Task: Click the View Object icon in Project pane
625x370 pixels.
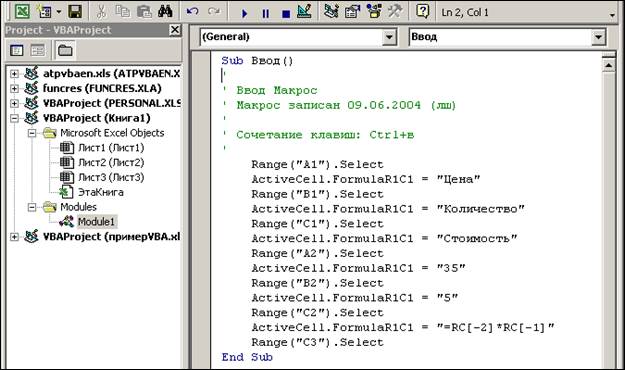Action: (x=38, y=50)
